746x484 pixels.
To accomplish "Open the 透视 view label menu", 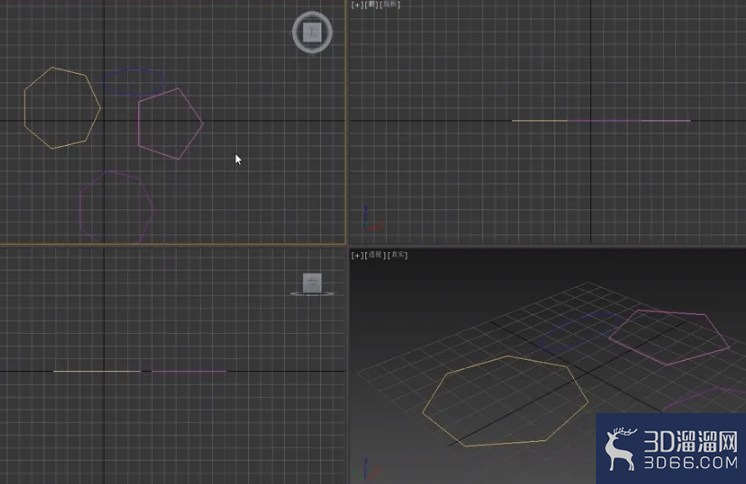I will click(x=375, y=255).
